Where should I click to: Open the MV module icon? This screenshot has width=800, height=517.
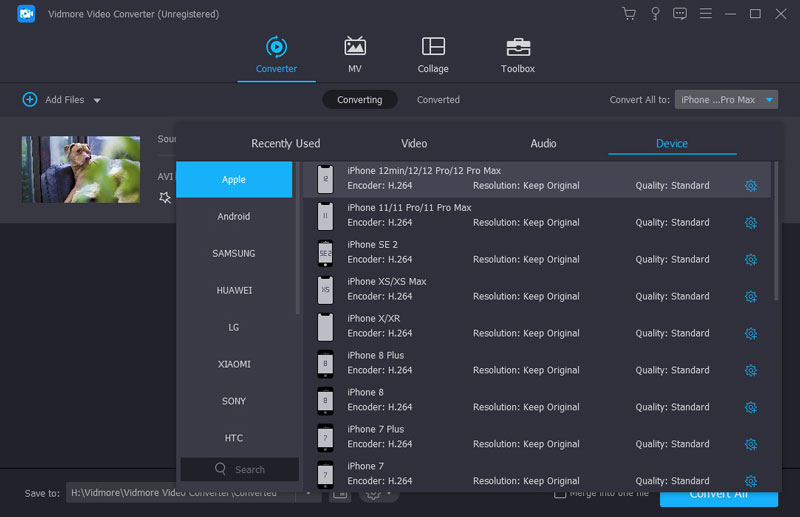pos(354,47)
